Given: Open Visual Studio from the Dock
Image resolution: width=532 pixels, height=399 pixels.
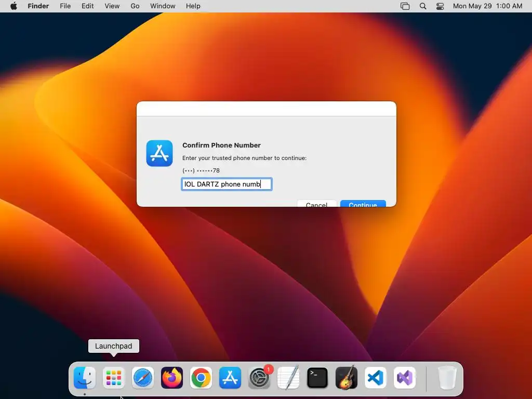Looking at the screenshot, I should pos(405,378).
